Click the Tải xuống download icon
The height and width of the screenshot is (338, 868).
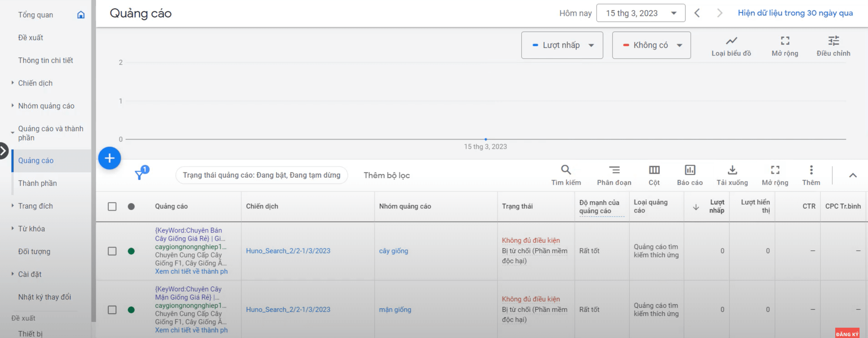[x=732, y=170]
